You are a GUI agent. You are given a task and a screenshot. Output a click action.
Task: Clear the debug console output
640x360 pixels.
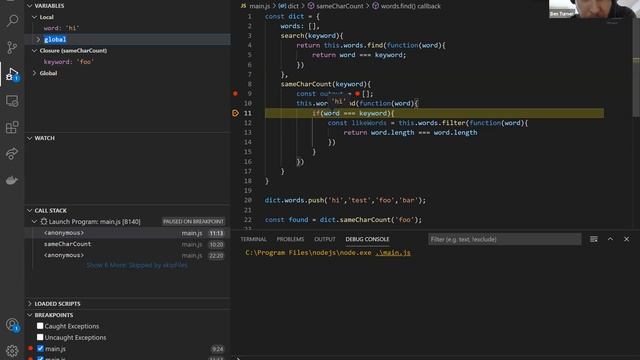[593, 239]
